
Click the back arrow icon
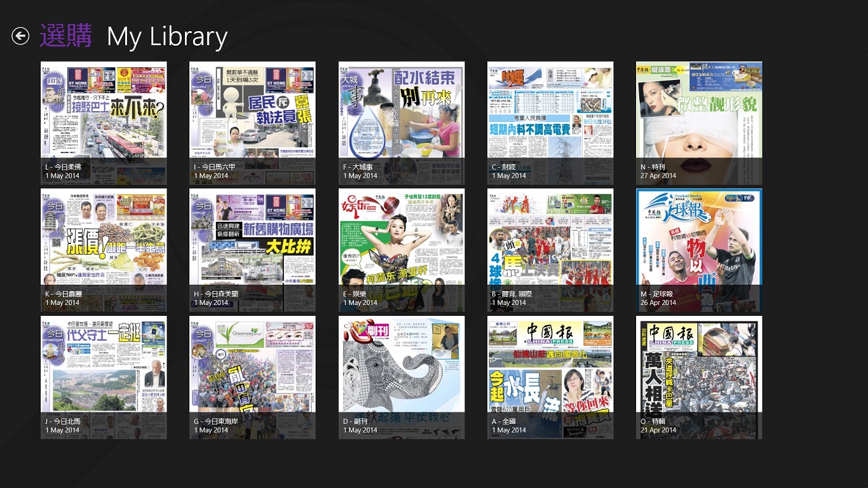tap(20, 36)
